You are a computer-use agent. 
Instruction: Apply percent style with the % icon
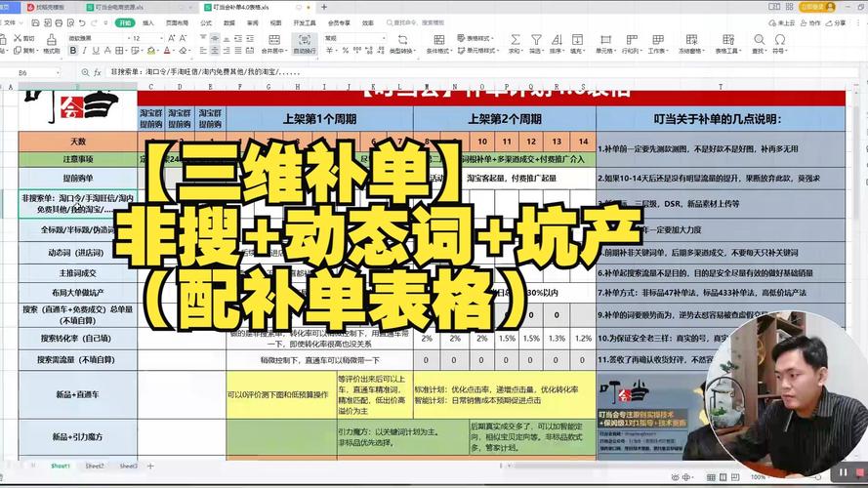pos(345,51)
